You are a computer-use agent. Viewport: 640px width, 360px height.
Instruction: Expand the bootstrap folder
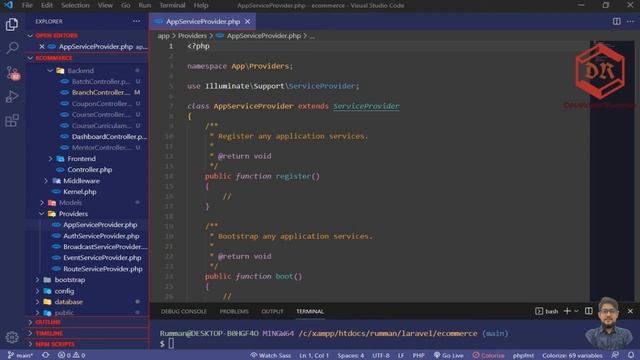[x=70, y=280]
